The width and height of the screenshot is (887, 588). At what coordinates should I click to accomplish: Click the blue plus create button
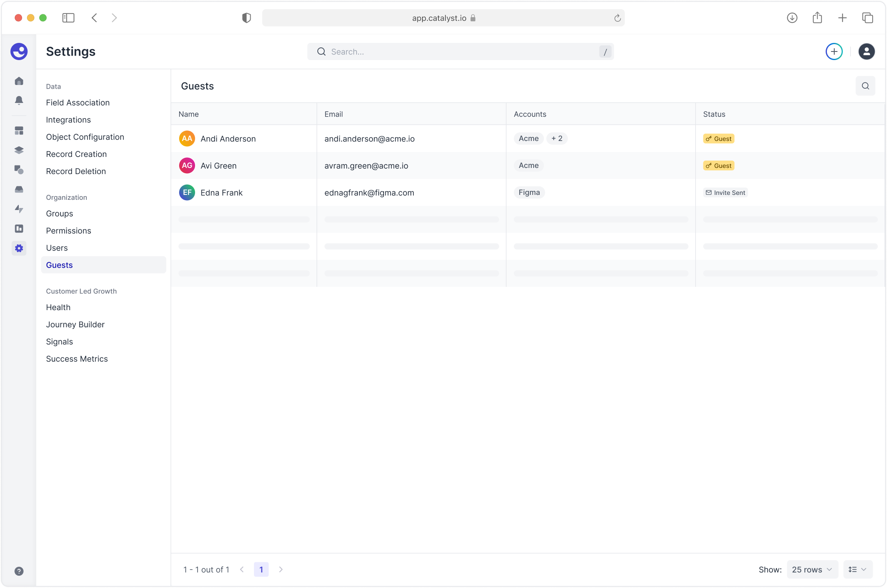pyautogui.click(x=834, y=51)
